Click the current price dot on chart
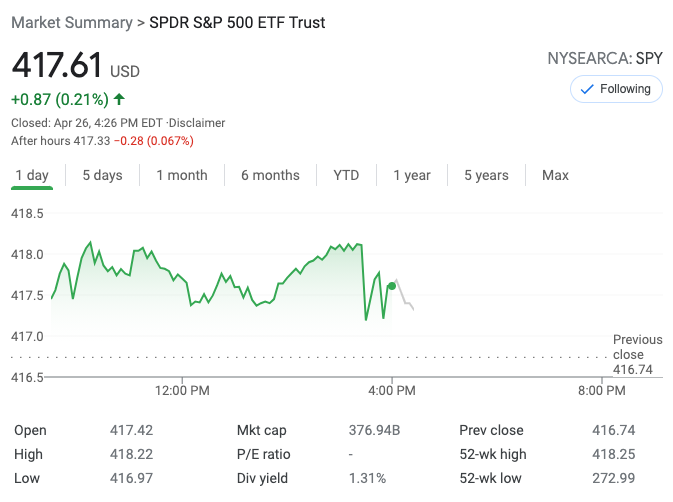The width and height of the screenshot is (673, 502). coord(391,286)
